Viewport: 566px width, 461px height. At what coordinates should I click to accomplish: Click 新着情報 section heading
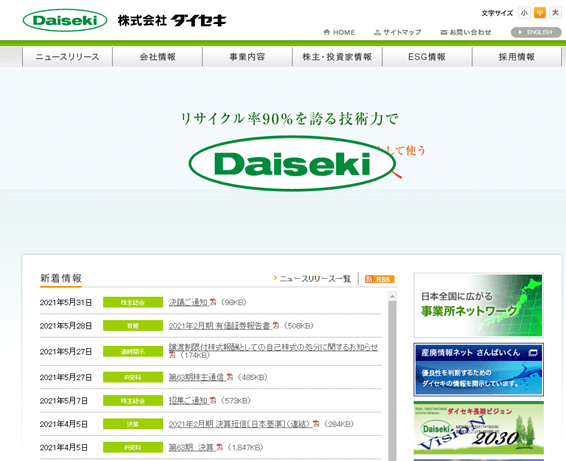[x=61, y=278]
